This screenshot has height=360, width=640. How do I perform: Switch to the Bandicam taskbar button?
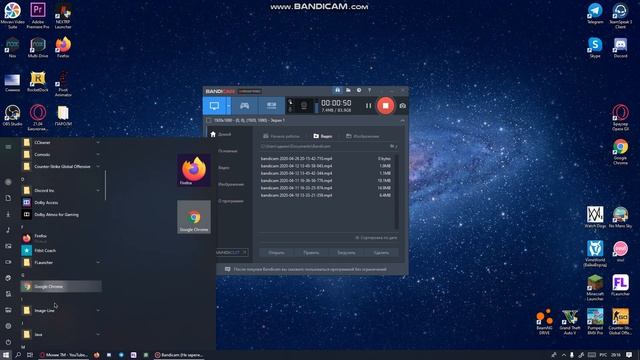pos(178,355)
